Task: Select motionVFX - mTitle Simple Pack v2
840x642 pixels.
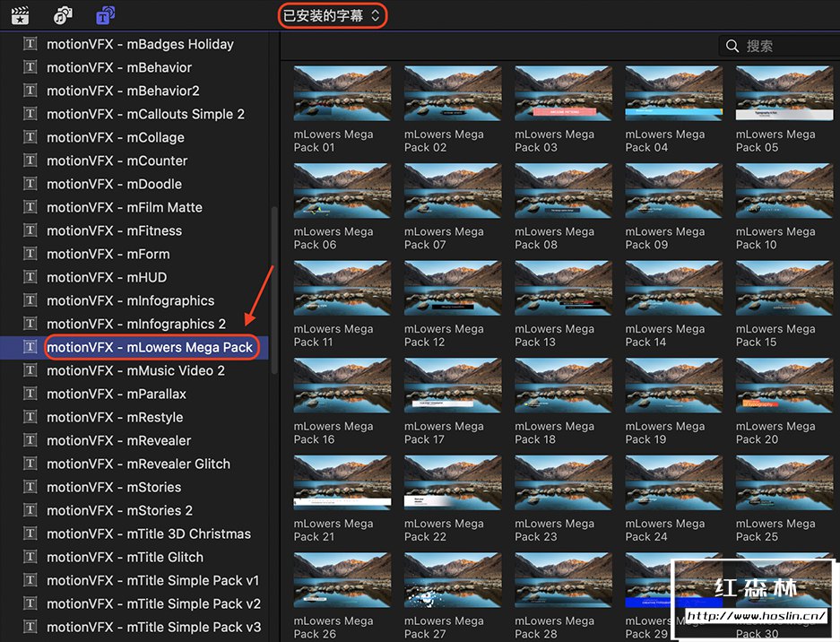Action: pyautogui.click(x=134, y=603)
